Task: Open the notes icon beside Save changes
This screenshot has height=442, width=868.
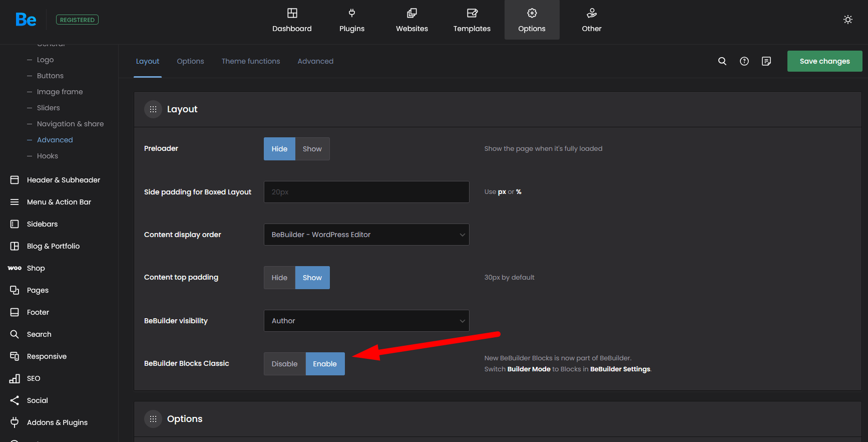Action: pyautogui.click(x=766, y=61)
